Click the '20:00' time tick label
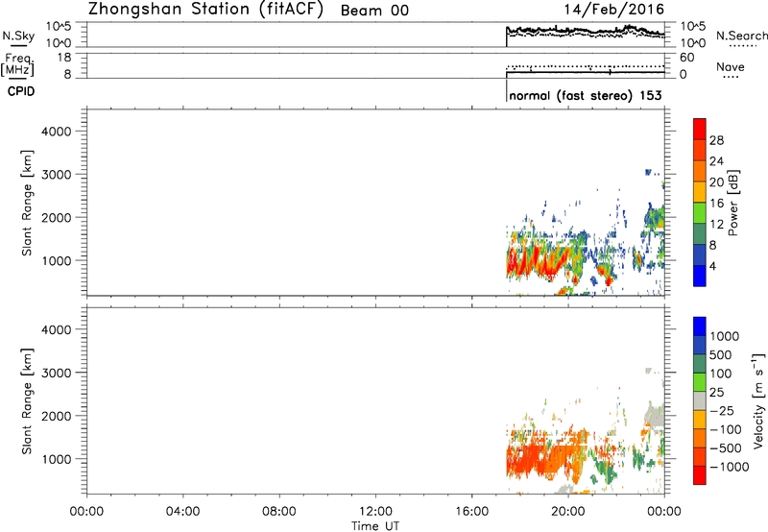 568,512
